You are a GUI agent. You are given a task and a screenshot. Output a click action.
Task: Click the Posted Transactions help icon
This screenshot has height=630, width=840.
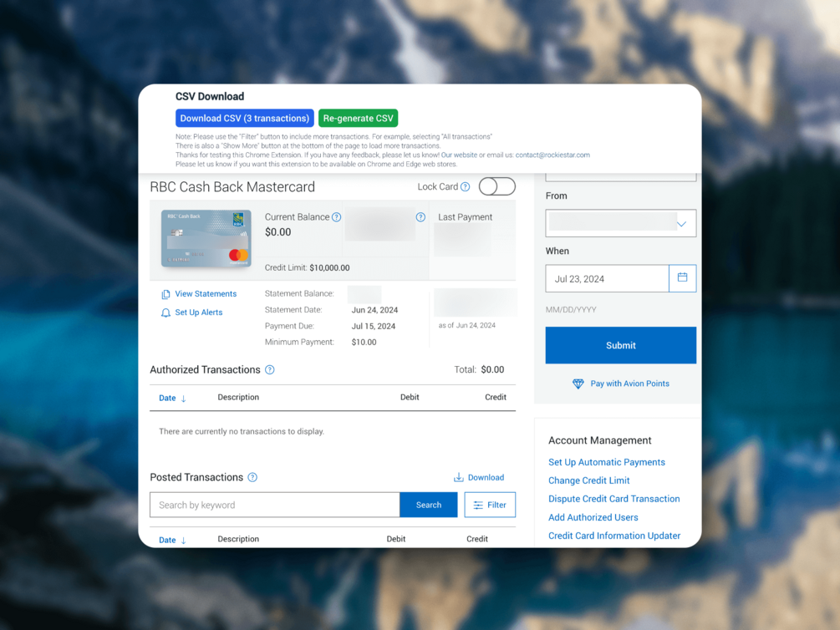[252, 477]
